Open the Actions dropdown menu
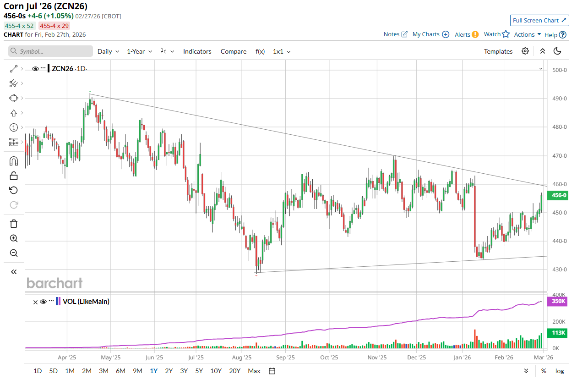This screenshot has width=588, height=391. click(527, 34)
